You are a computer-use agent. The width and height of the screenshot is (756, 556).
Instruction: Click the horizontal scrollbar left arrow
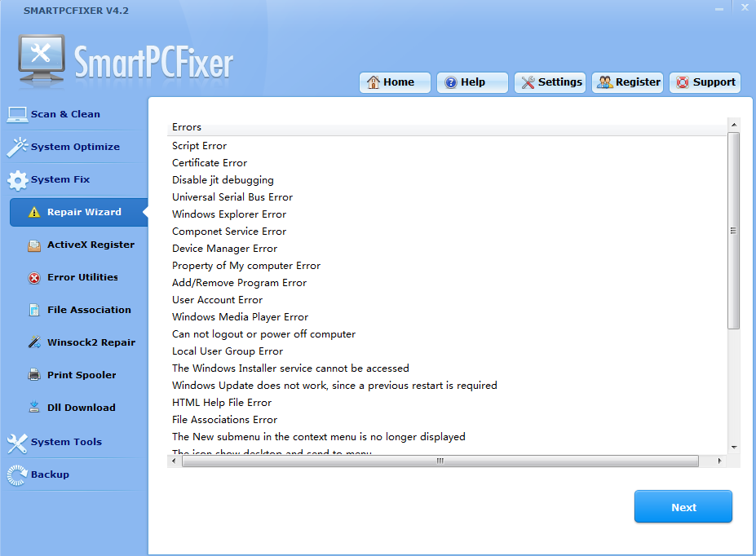pos(174,461)
